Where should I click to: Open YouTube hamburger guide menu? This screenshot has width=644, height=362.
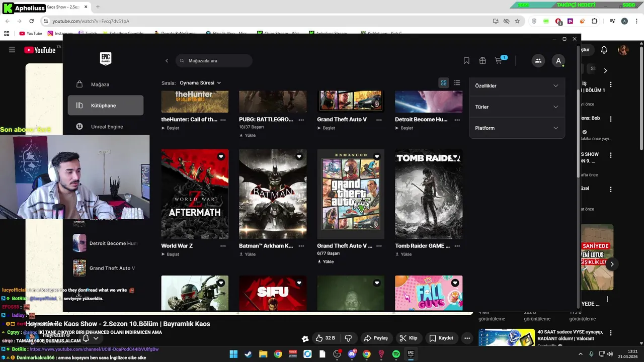(12, 50)
